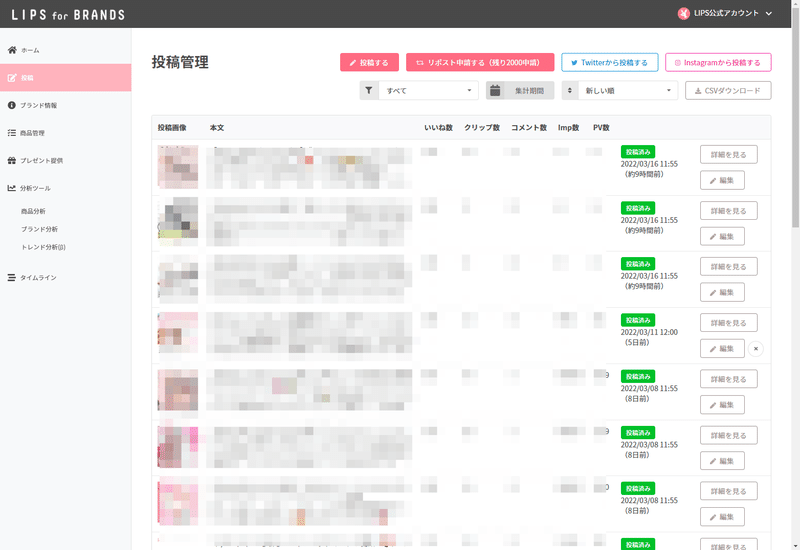The width and height of the screenshot is (800, 550).
Task: Open タイムライン in the sidebar
Action: (65, 278)
